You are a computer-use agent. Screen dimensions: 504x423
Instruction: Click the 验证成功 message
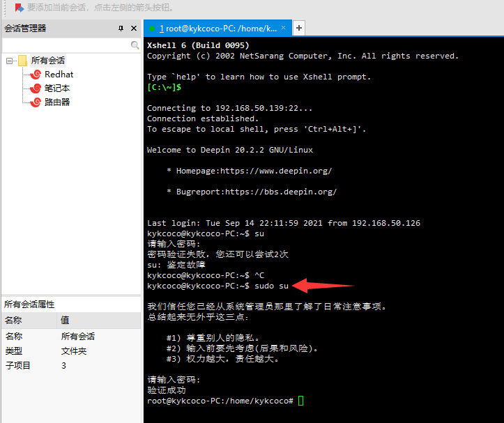[x=167, y=390]
